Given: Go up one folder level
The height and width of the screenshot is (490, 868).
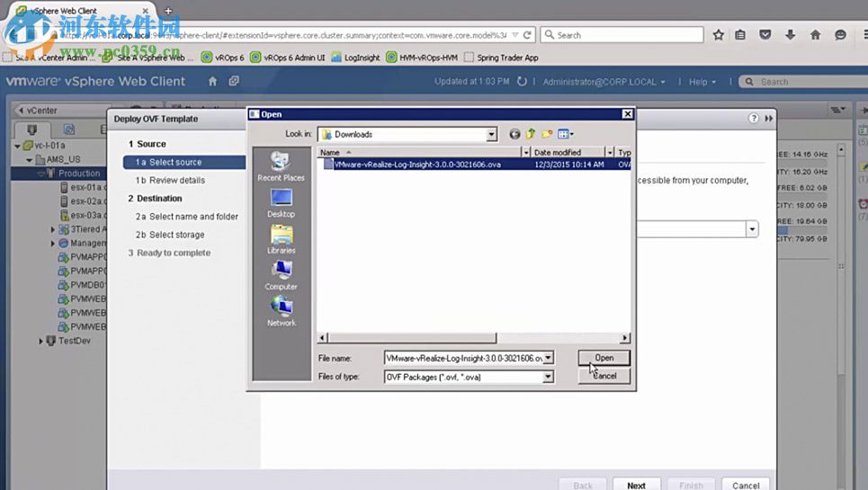Looking at the screenshot, I should 531,134.
